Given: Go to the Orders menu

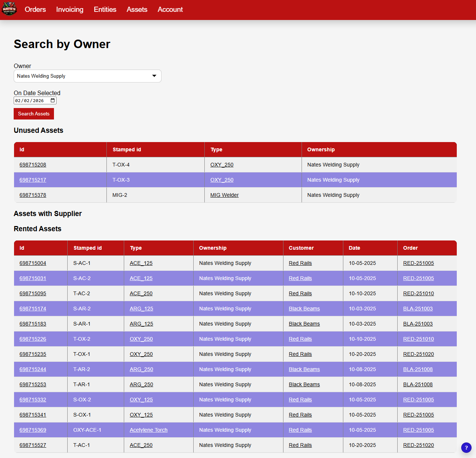Looking at the screenshot, I should point(35,10).
